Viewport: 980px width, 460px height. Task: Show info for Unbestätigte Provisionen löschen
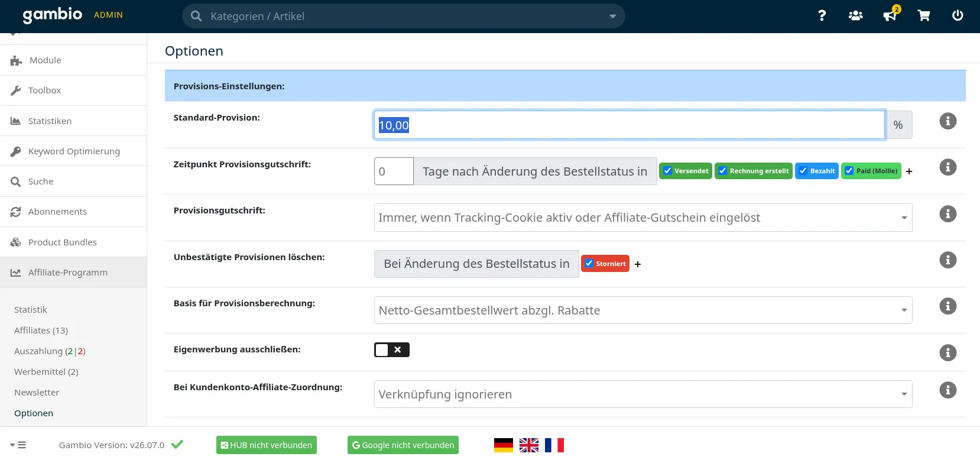click(947, 260)
